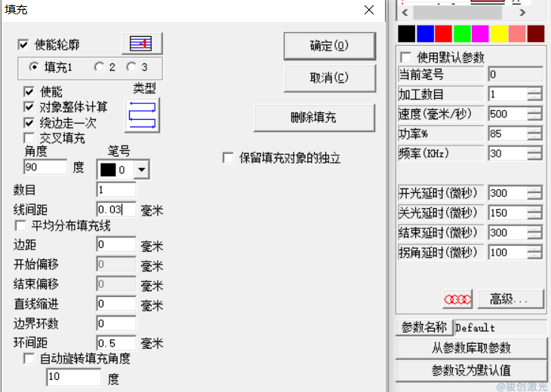Adjust the 功率% stepper
The width and height of the screenshot is (551, 392).
[535, 133]
